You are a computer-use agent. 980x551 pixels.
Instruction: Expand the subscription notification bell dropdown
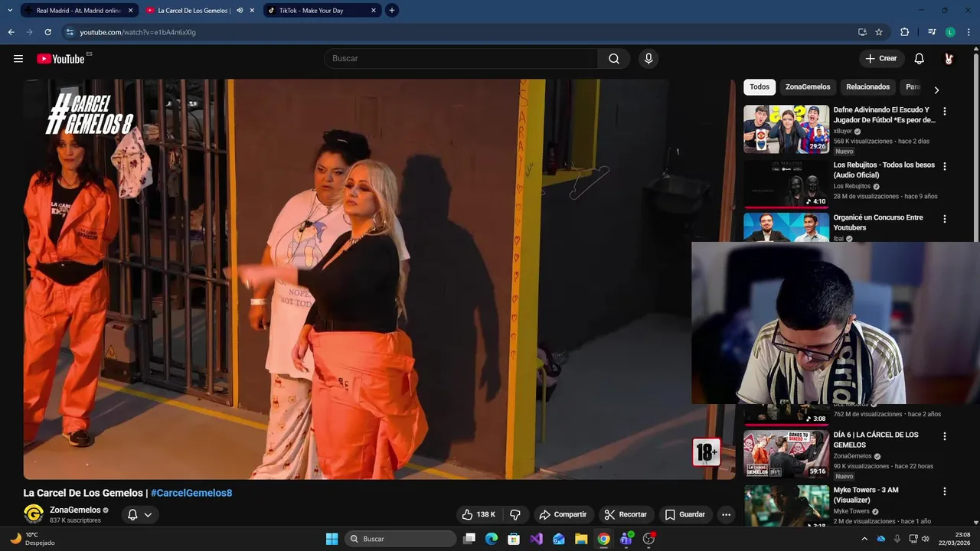140,514
